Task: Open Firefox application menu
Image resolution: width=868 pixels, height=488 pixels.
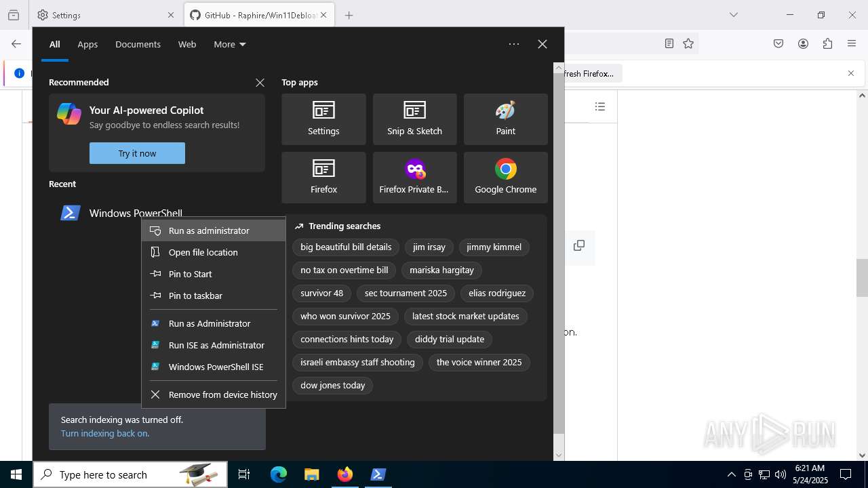Action: point(852,43)
